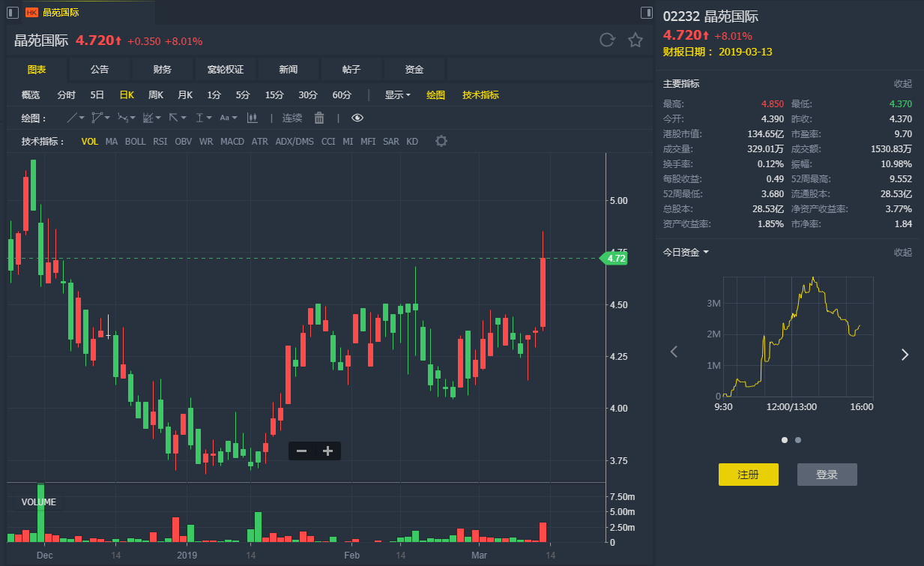This screenshot has width=924, height=566.
Task: Select the candlestick measure drawing tool icon
Action: coord(252,118)
